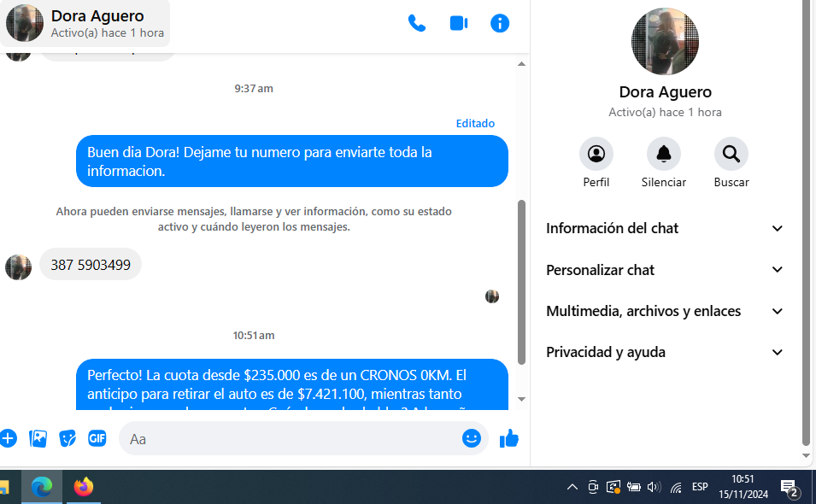This screenshot has height=504, width=816.
Task: Type in the Aa message field
Action: (291, 438)
